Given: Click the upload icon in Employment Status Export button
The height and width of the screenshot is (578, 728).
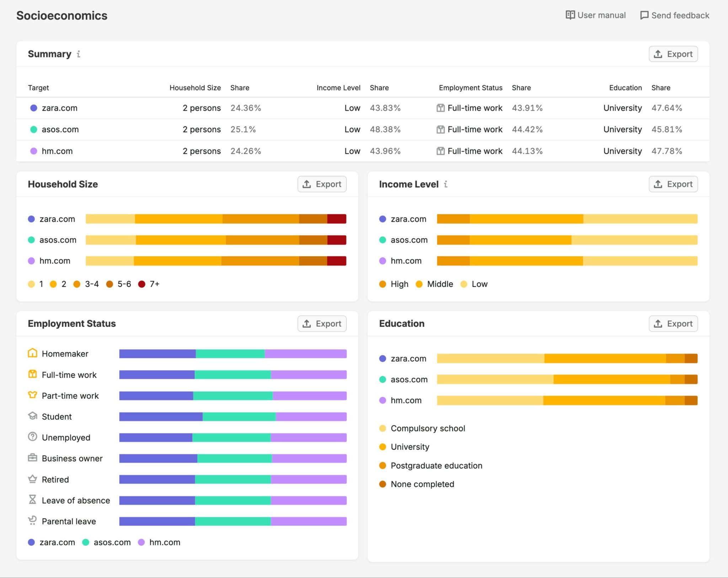Looking at the screenshot, I should (x=307, y=323).
